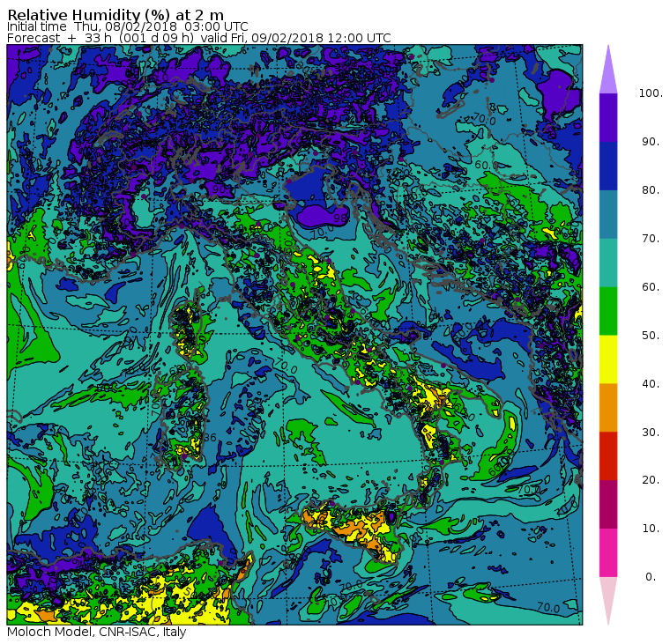Click the '40.' legend label
Image resolution: width=670 pixels, height=644 pixels.
pyautogui.click(x=651, y=383)
